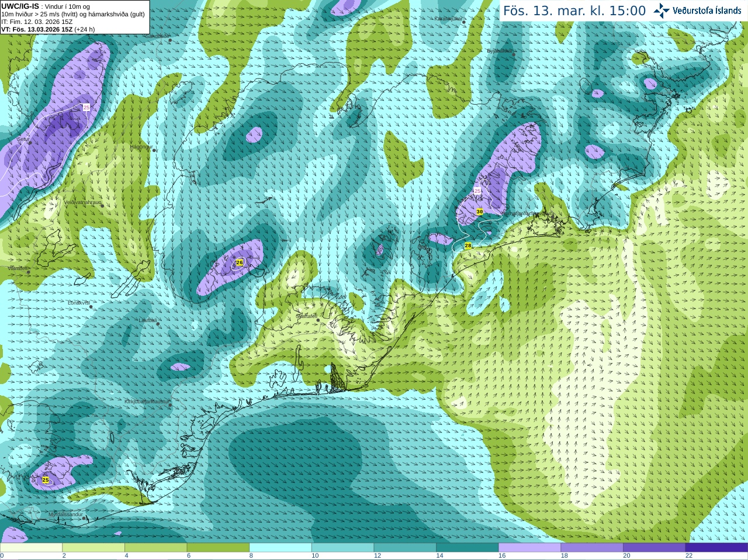This screenshot has height=560, width=748.
Task: Click the 6–8 m/s olive green legend swatch
Action: [x=218, y=548]
